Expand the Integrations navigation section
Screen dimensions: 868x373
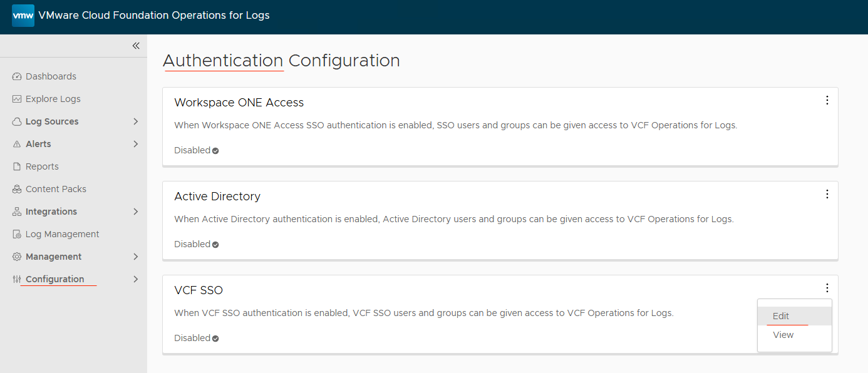click(136, 212)
